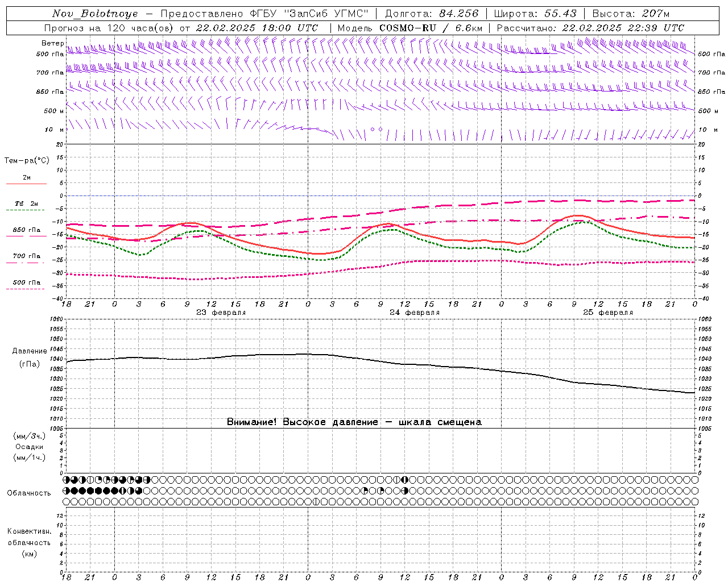Select the (мм/3ч.) precipitation unit label
The image size is (728, 582).
pyautogui.click(x=30, y=436)
